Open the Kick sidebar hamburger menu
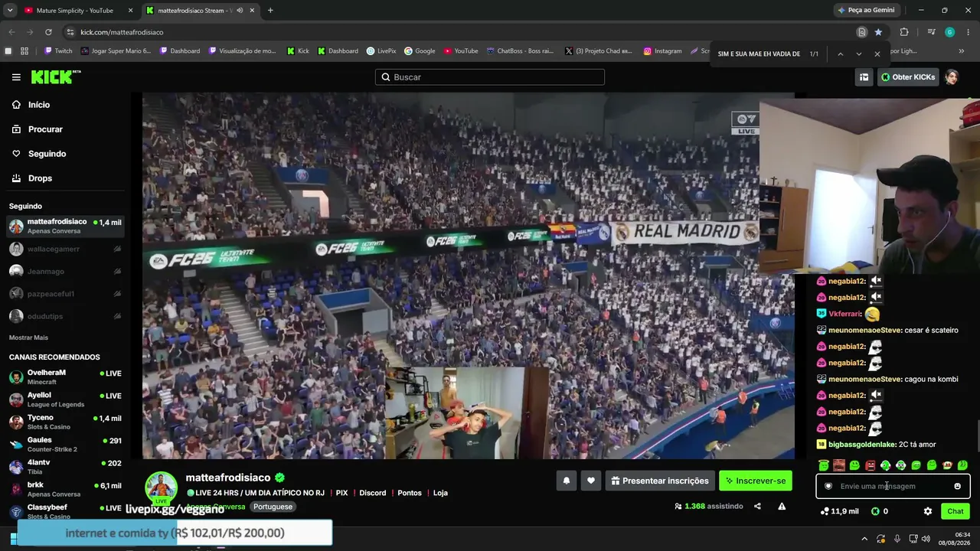Screen dimensions: 980x551 click(16, 77)
